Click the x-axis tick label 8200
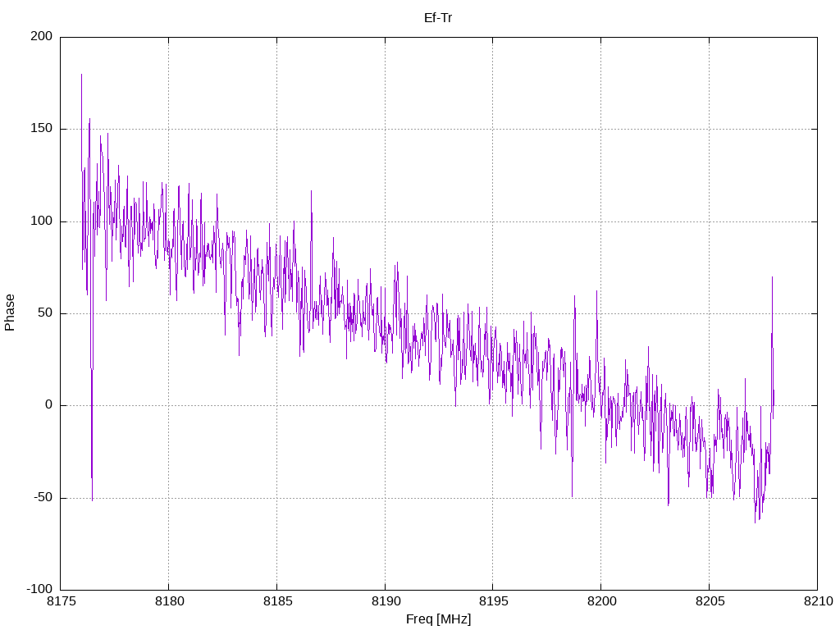Viewport: 840px width, 630px height. 602,601
